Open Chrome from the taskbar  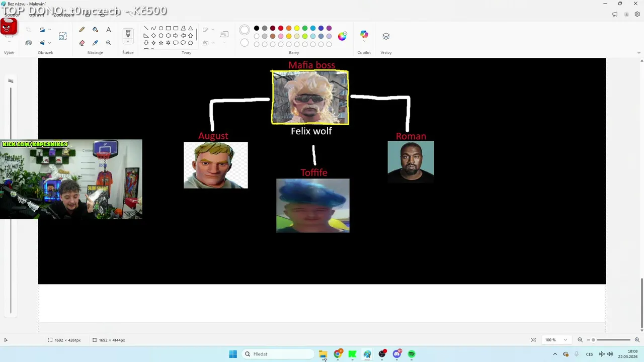(x=338, y=354)
